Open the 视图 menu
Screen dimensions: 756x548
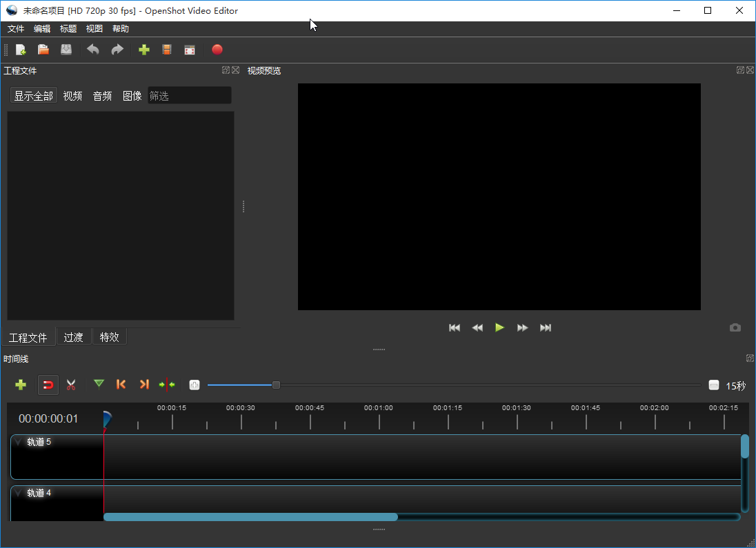94,28
